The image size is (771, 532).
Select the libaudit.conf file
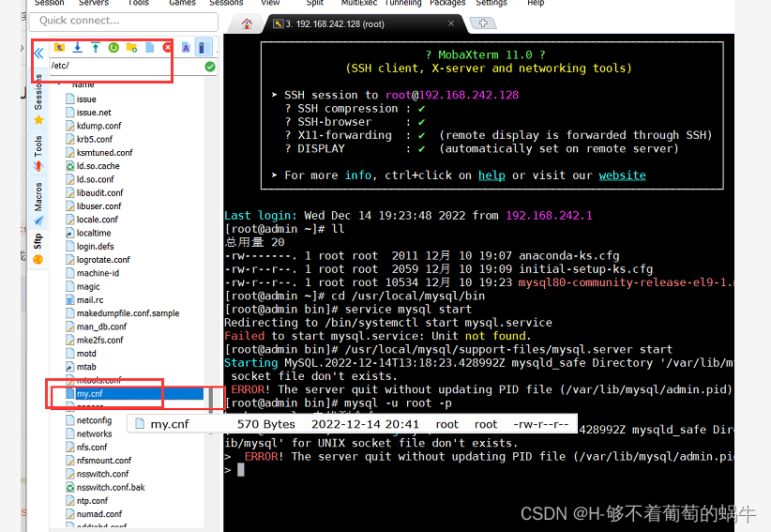99,192
